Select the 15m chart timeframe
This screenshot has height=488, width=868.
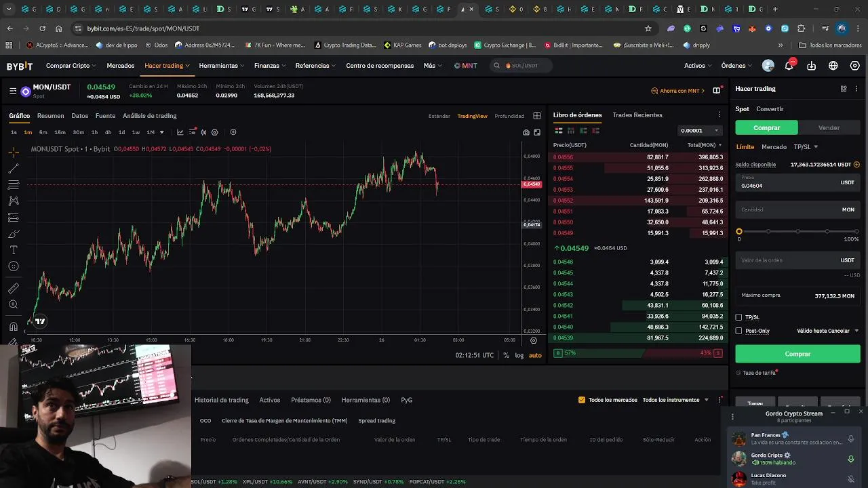click(x=60, y=132)
